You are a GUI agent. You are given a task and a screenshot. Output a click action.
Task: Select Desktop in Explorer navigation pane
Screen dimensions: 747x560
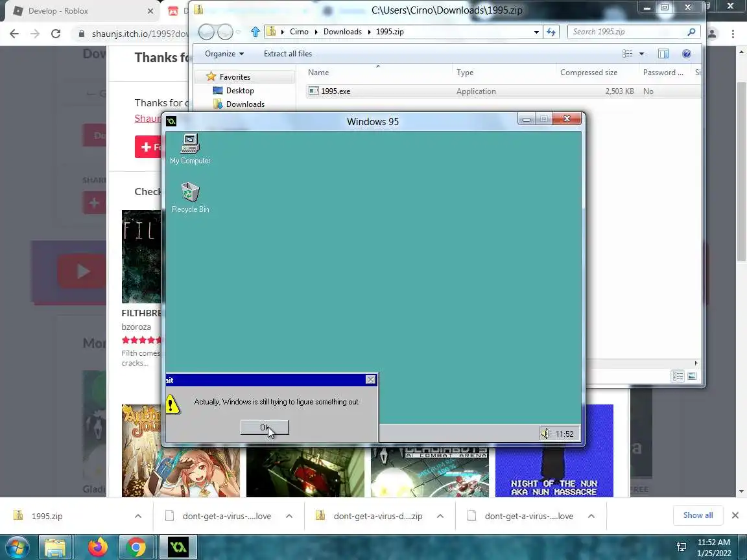click(x=240, y=91)
